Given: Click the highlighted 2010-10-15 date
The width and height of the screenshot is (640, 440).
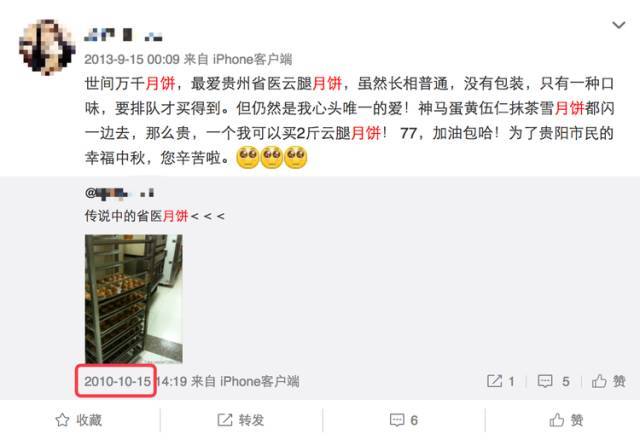Looking at the screenshot, I should (x=118, y=382).
